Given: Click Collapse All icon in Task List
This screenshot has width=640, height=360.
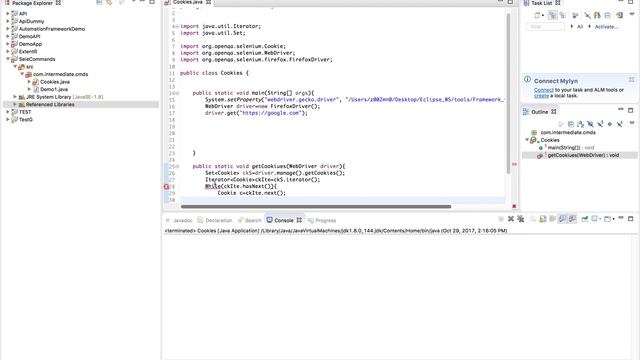Looking at the screenshot, I should 608,16.
